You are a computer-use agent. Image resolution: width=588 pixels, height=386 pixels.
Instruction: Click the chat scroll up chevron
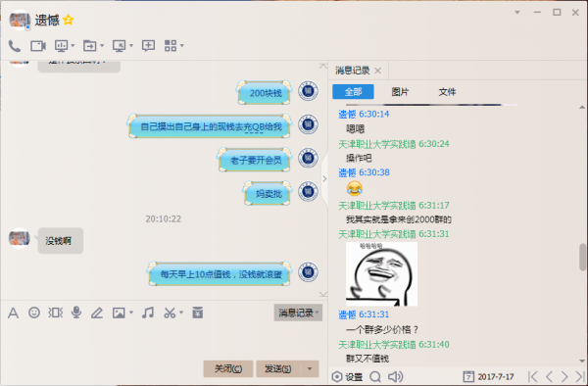pos(322,66)
